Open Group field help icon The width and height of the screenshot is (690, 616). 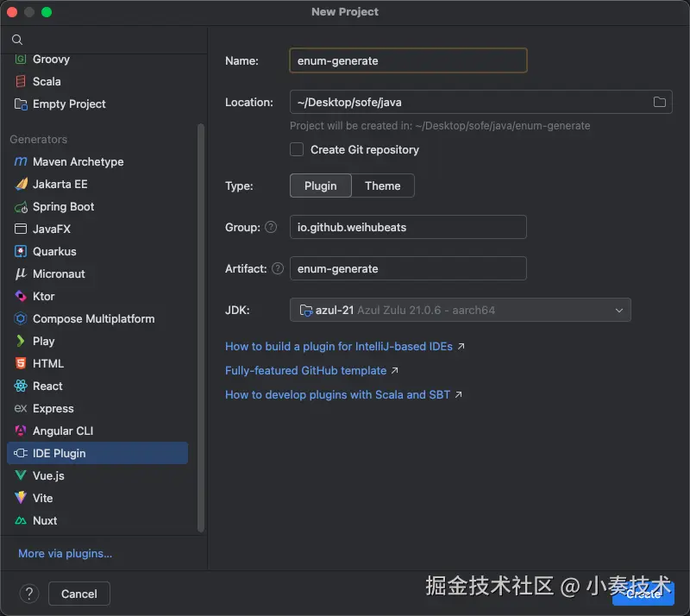click(271, 227)
